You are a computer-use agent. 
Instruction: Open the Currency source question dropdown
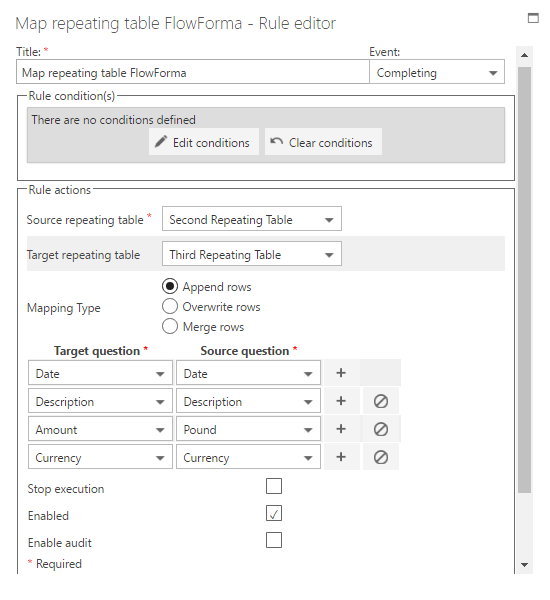[x=248, y=457]
